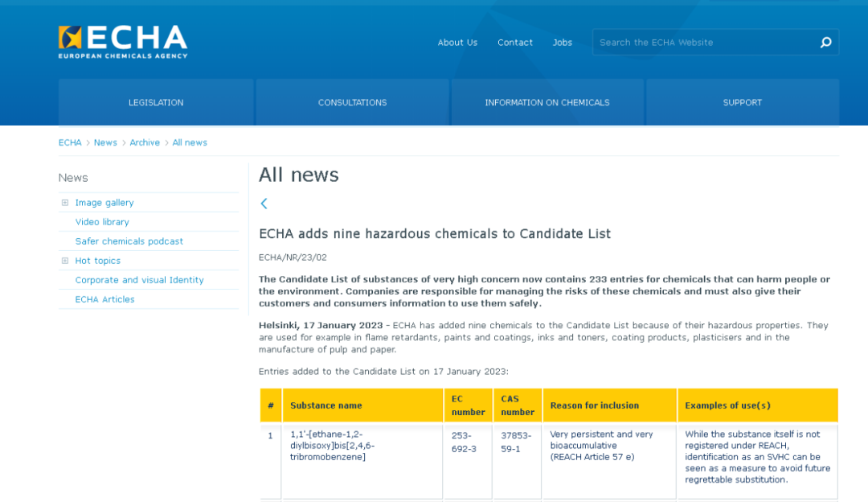
Task: Open the Contact link
Action: 514,43
